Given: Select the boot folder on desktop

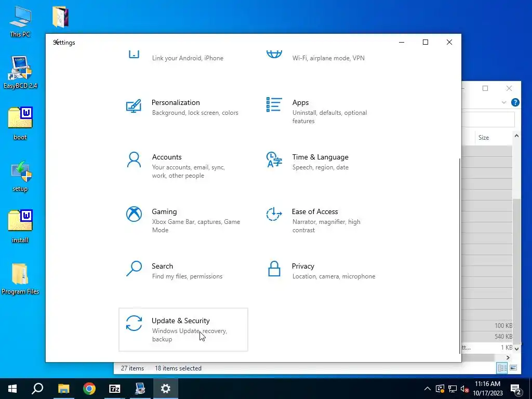Looking at the screenshot, I should tap(20, 124).
